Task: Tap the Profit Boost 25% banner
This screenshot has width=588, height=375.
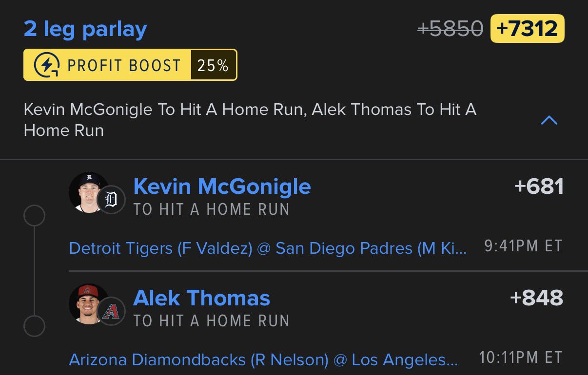Action: tap(130, 65)
